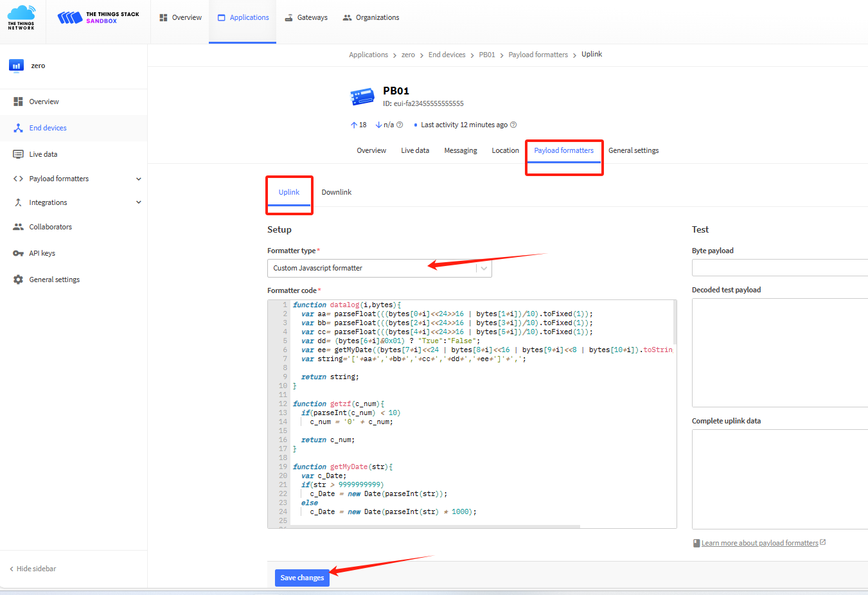Open the Applications top navigation item
The image size is (868, 595).
pyautogui.click(x=243, y=18)
